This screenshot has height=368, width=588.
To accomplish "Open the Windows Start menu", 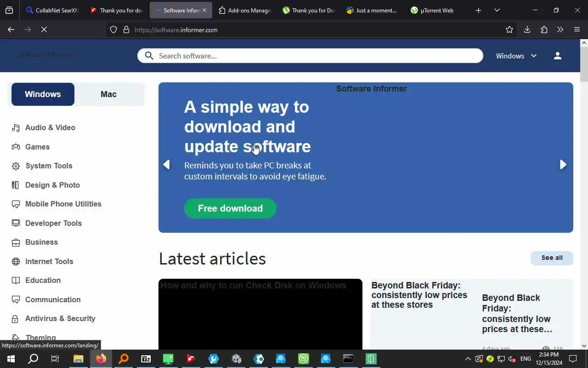I will (11, 359).
